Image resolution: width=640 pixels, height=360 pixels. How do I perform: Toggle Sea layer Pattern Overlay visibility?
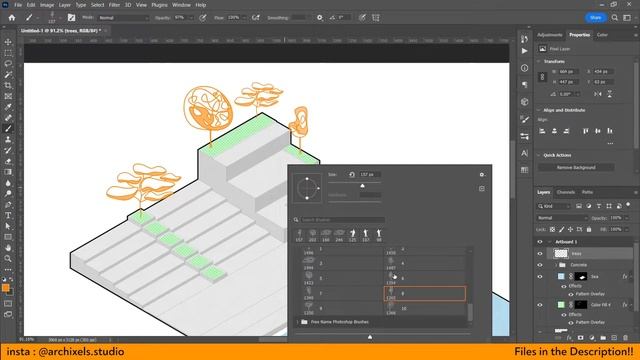click(x=571, y=294)
